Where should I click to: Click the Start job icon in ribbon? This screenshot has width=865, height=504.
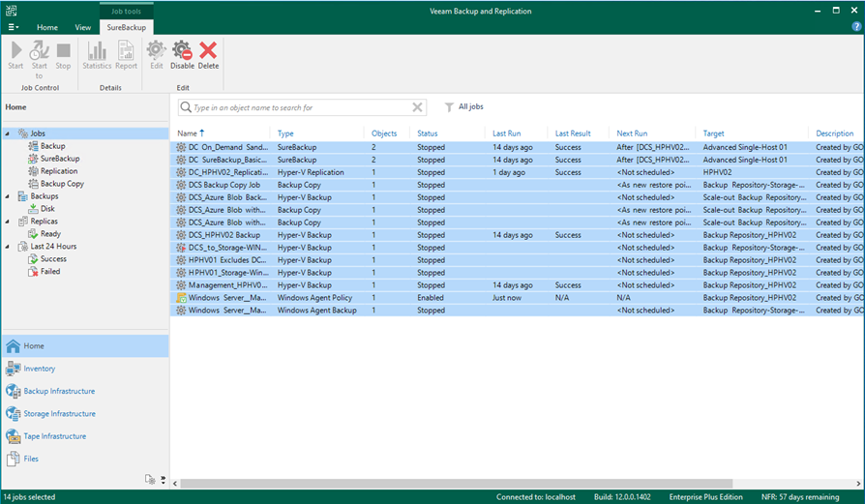point(15,54)
